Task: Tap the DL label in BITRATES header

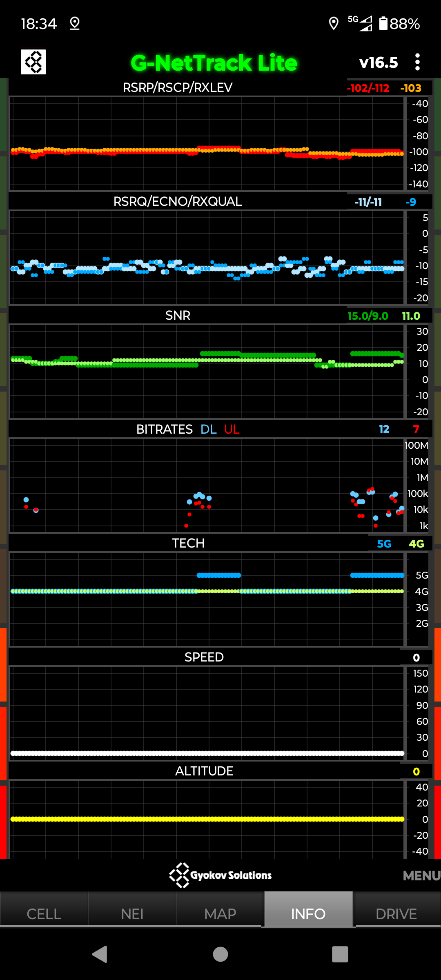Action: (208, 429)
